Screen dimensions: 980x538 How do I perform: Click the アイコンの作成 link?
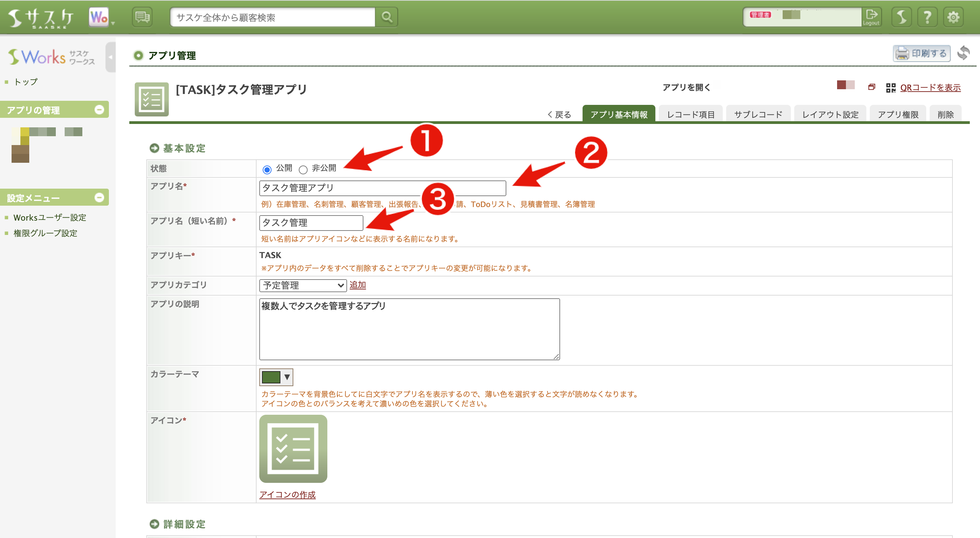click(x=287, y=494)
